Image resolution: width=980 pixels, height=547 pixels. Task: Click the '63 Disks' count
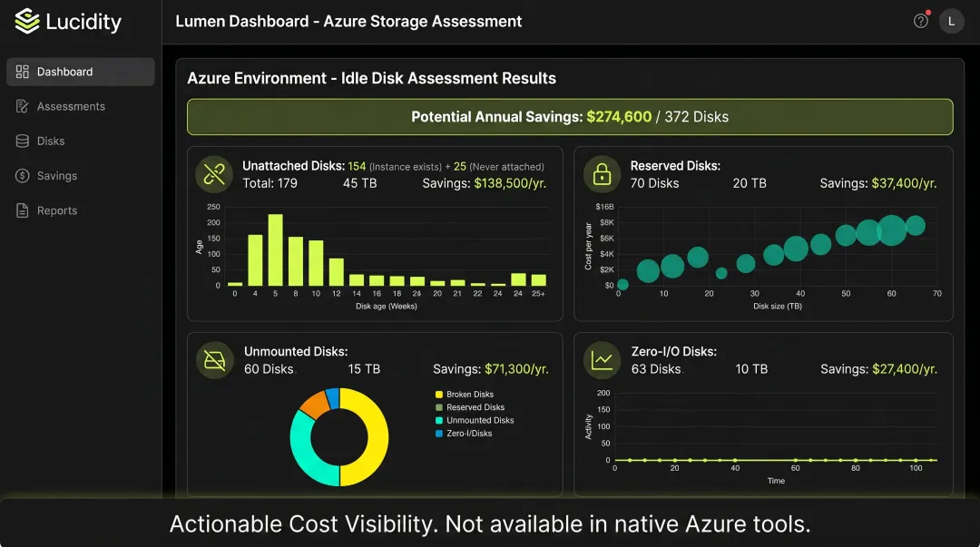(656, 369)
